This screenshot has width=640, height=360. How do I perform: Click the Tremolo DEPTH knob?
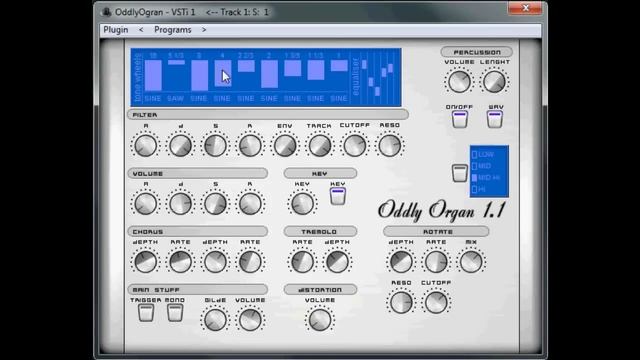pos(337,262)
